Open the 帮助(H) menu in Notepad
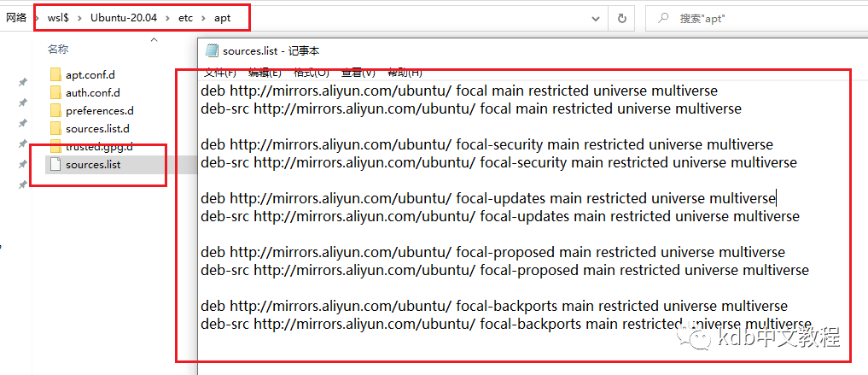868x375 pixels. click(405, 73)
